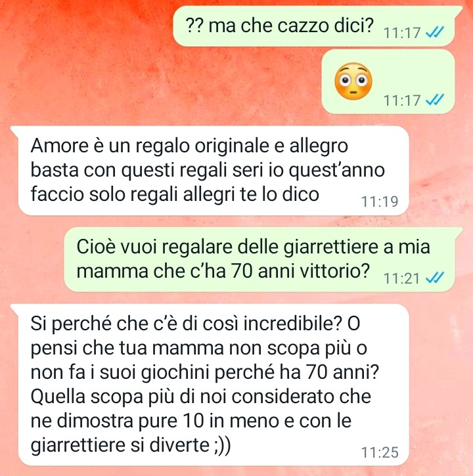
Task: Tap the text 'faccio solo regali allegri'
Action: pyautogui.click(x=133, y=194)
